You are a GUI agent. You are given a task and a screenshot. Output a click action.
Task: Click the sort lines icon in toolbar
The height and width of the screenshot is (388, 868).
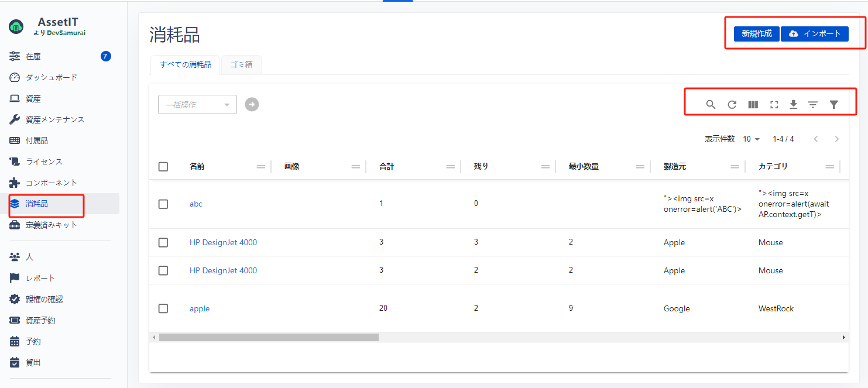pyautogui.click(x=813, y=105)
